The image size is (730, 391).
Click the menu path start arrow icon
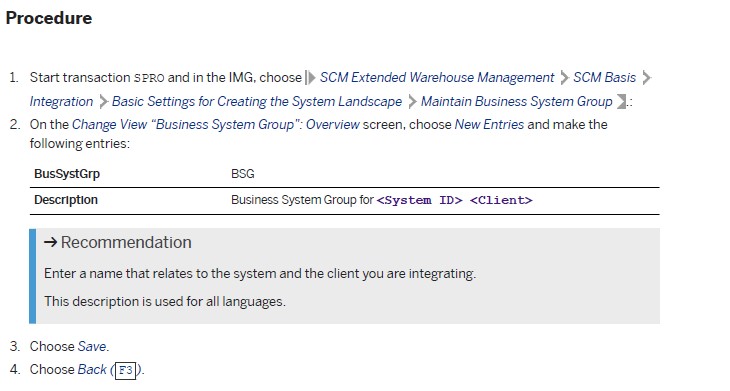310,78
